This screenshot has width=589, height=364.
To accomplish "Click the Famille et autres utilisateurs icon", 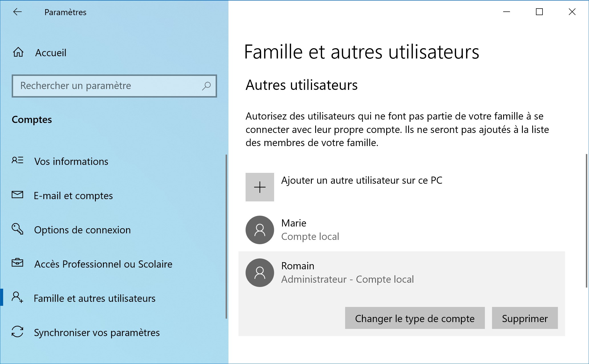I will [x=17, y=297].
